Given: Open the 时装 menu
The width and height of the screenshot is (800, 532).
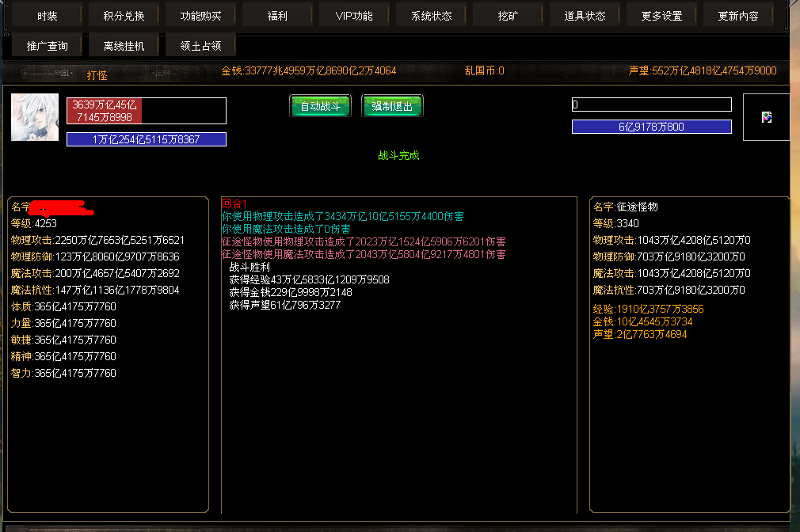Looking at the screenshot, I should pos(47,16).
